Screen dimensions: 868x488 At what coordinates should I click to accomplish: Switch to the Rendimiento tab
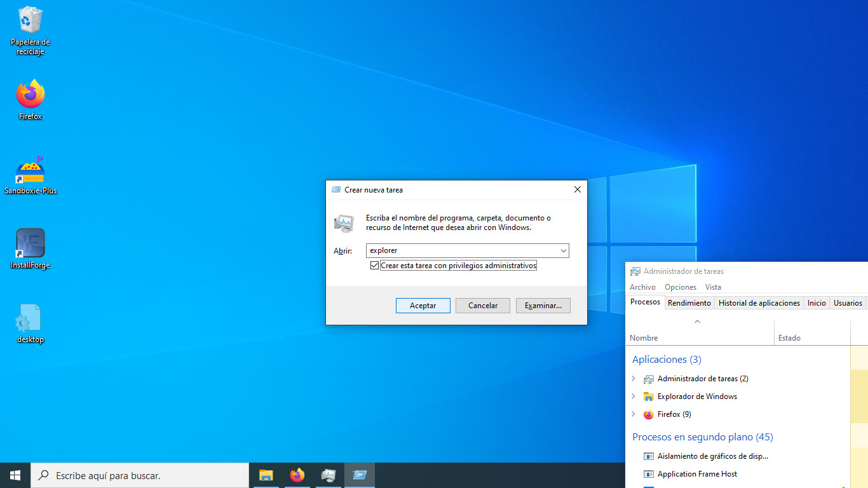pyautogui.click(x=689, y=303)
